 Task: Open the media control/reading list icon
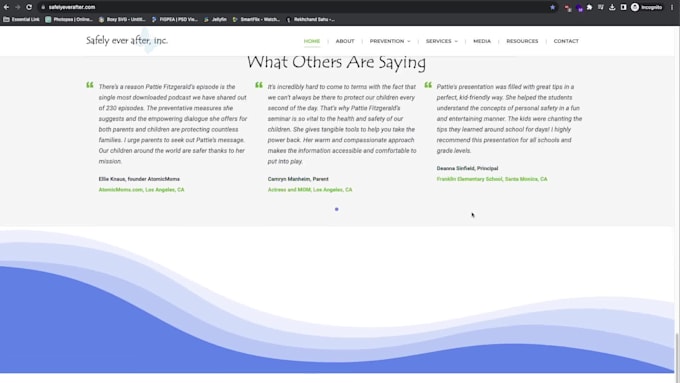601,7
